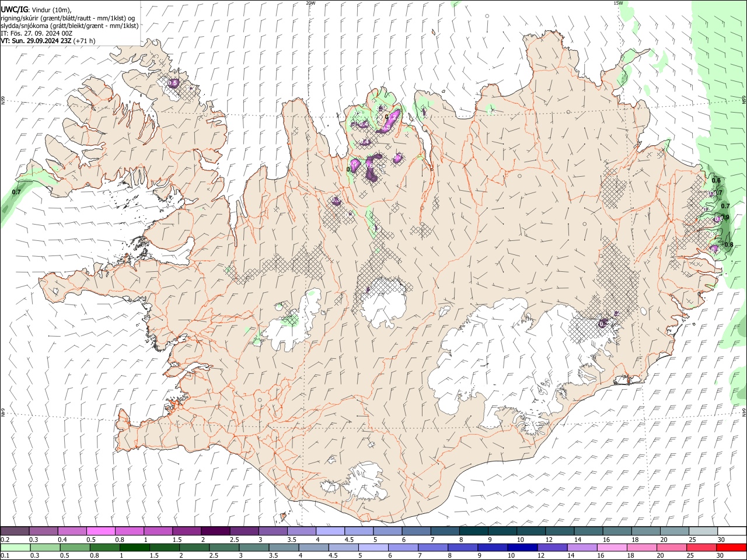Screen dimensions: 747x560
Task: Click the '0.8' label in rain legend
Action: [94, 555]
